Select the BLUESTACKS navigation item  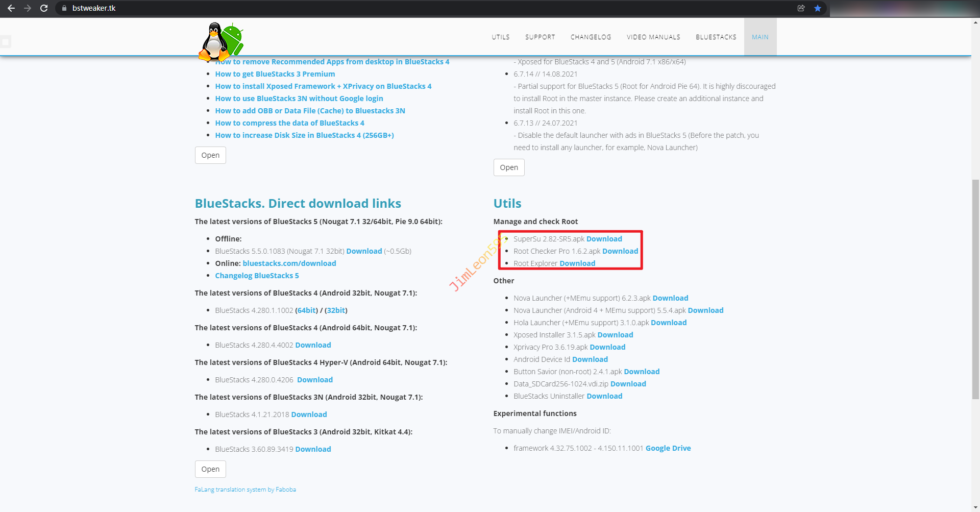coord(716,37)
